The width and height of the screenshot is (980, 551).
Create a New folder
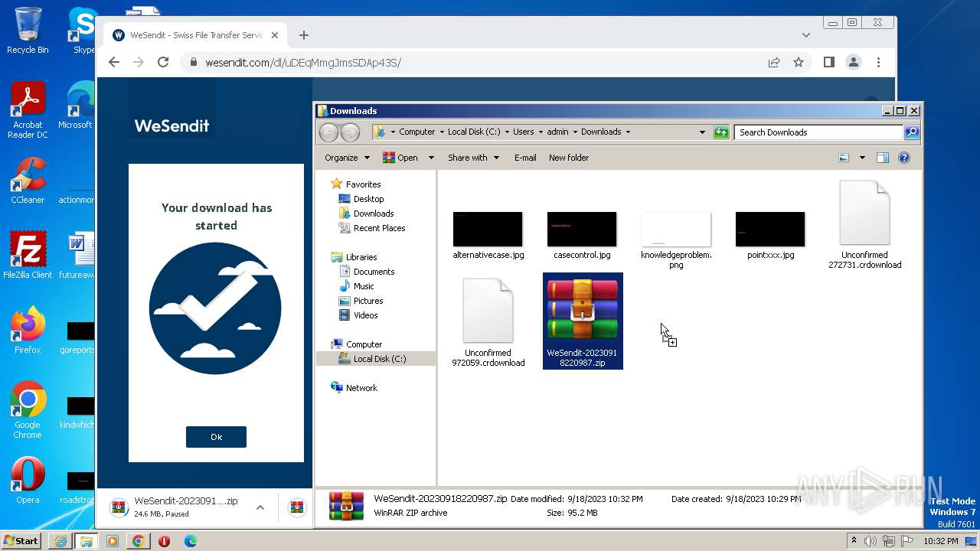(x=569, y=158)
